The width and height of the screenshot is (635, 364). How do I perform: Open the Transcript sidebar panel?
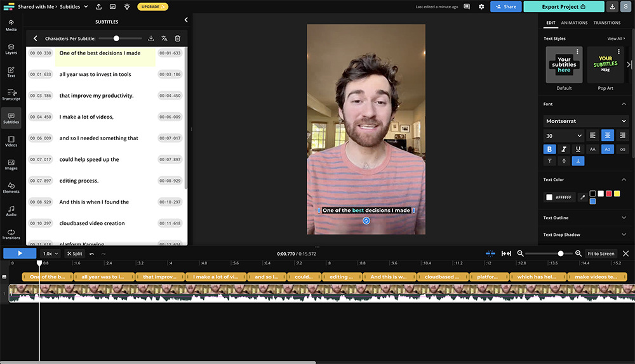[11, 94]
